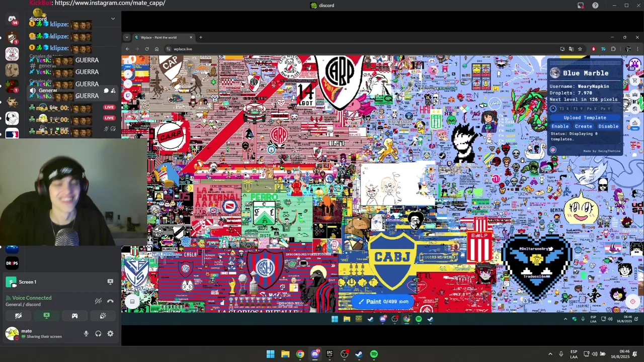Click Enable in Blue Marble panel
644x362 pixels.
[x=560, y=126]
